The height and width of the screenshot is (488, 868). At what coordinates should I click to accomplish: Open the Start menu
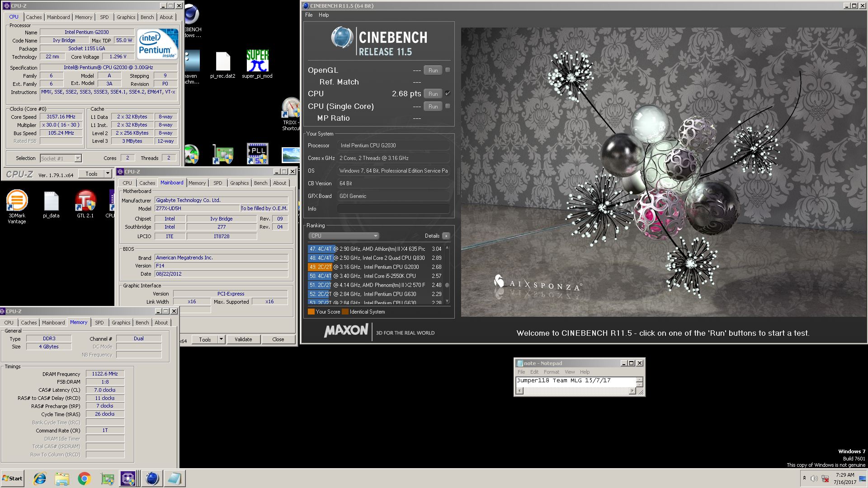[x=12, y=479]
